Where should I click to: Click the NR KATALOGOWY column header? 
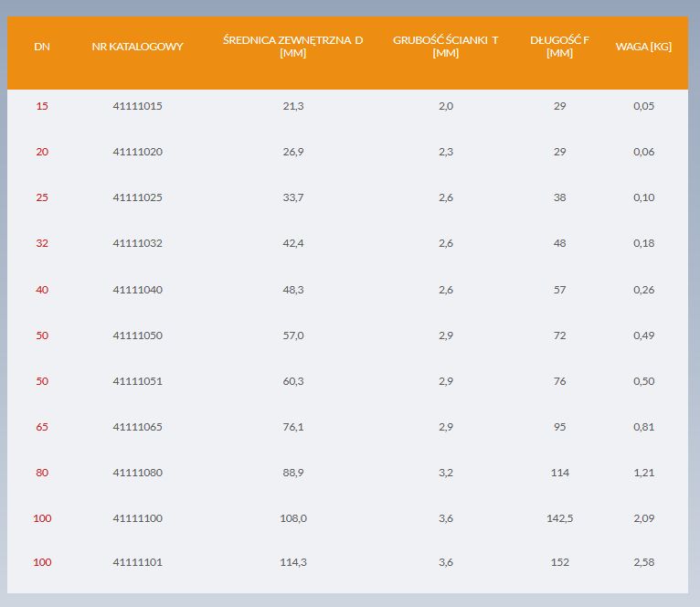pyautogui.click(x=137, y=47)
